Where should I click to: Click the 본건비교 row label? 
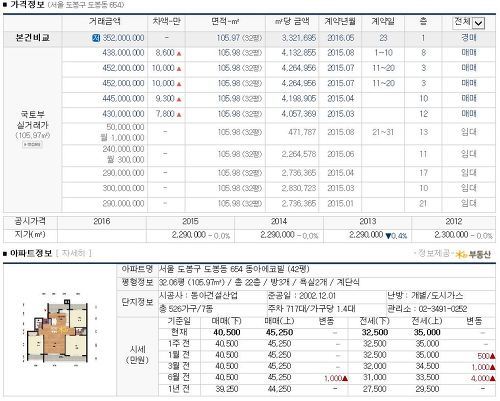pos(33,38)
